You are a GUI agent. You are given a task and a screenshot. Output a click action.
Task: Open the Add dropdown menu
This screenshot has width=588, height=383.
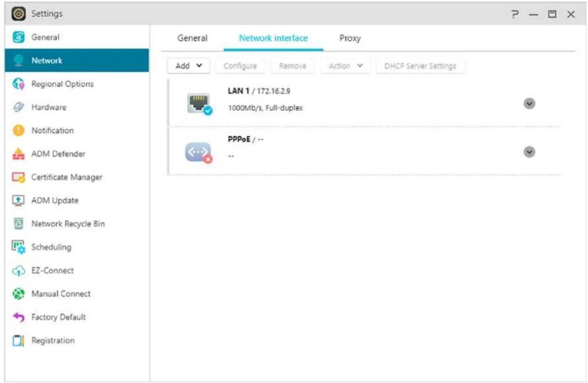coord(189,66)
